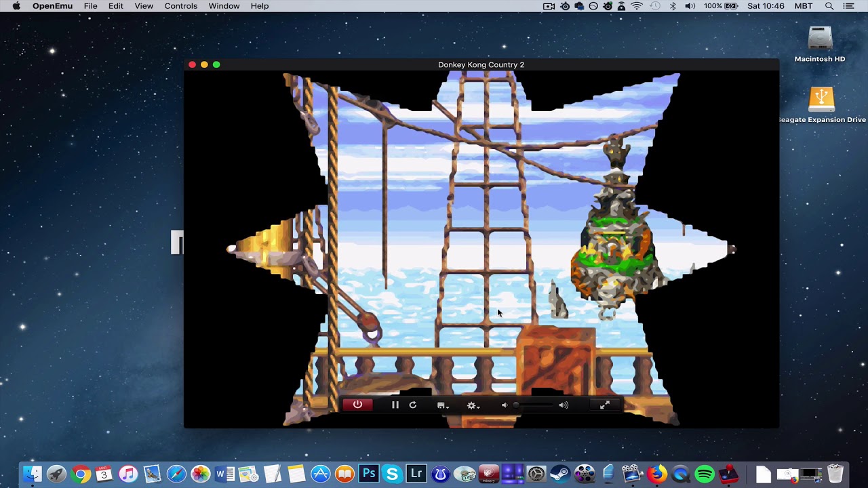The width and height of the screenshot is (868, 488).
Task: Open the Wi-Fi status menu
Action: (637, 6)
